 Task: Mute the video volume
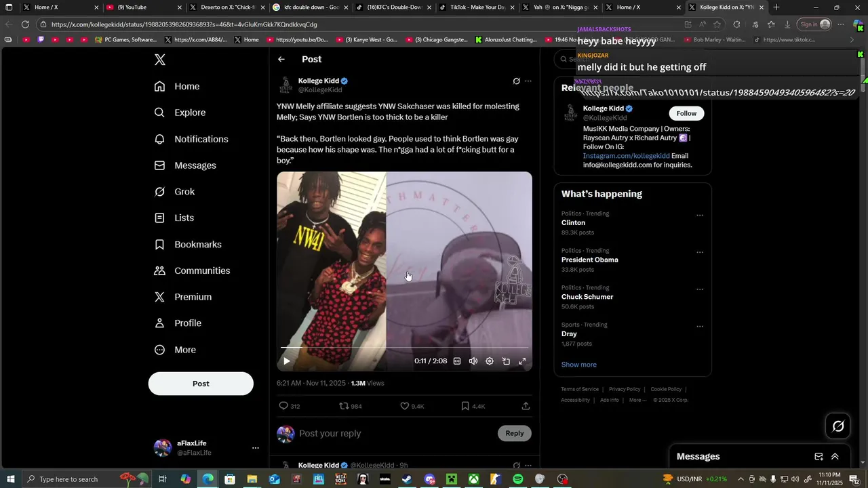point(473,361)
